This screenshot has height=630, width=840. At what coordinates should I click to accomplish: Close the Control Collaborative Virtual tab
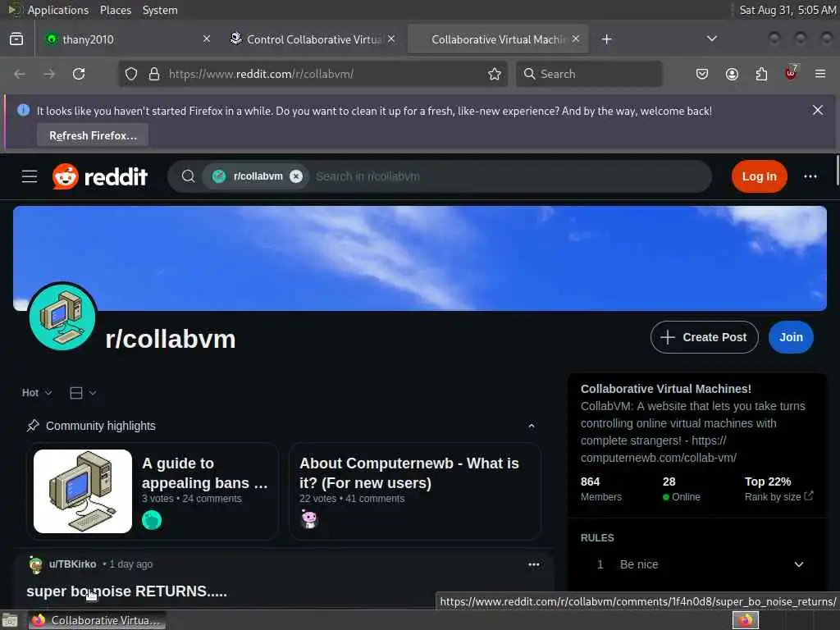[391, 39]
